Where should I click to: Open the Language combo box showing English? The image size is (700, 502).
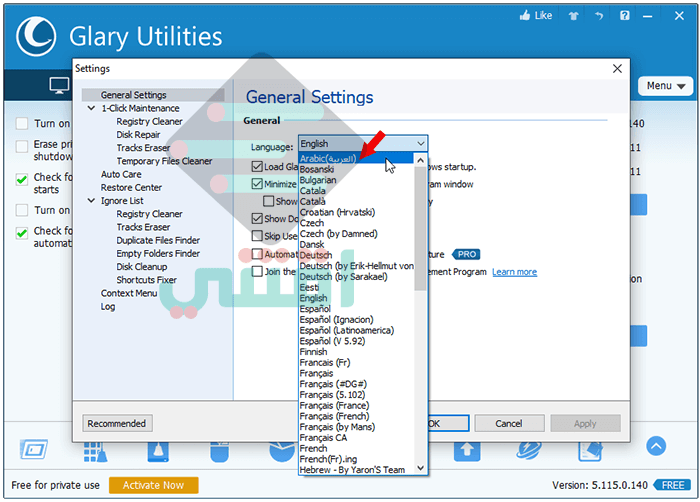coord(363,143)
